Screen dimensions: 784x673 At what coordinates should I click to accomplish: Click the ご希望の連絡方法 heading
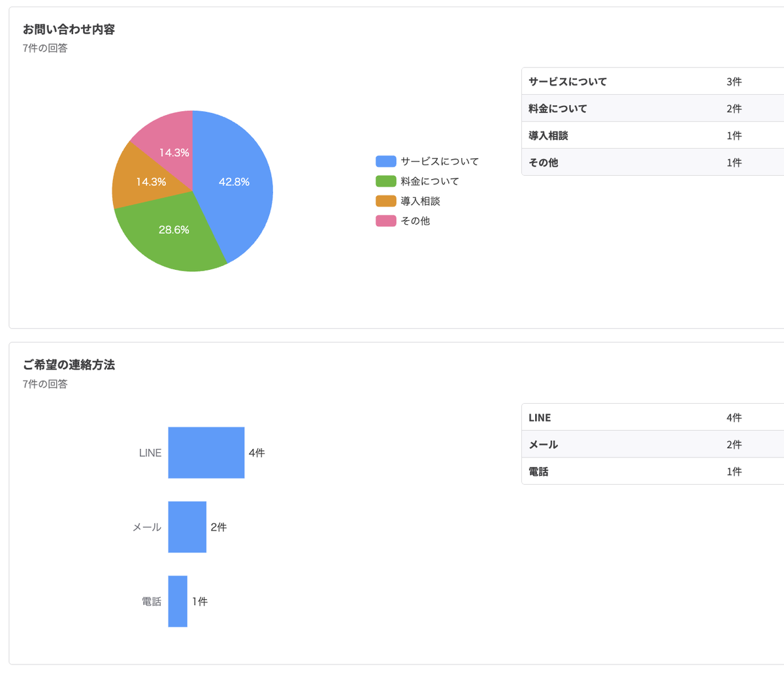coord(69,365)
